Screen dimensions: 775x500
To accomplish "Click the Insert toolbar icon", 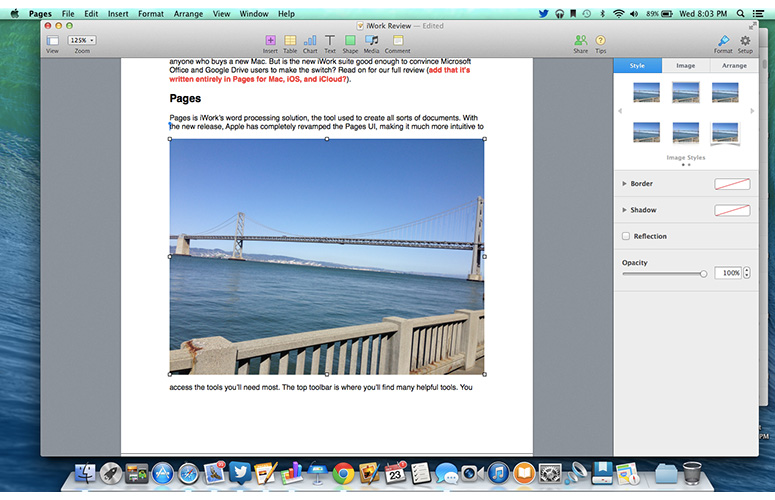I will (x=270, y=40).
